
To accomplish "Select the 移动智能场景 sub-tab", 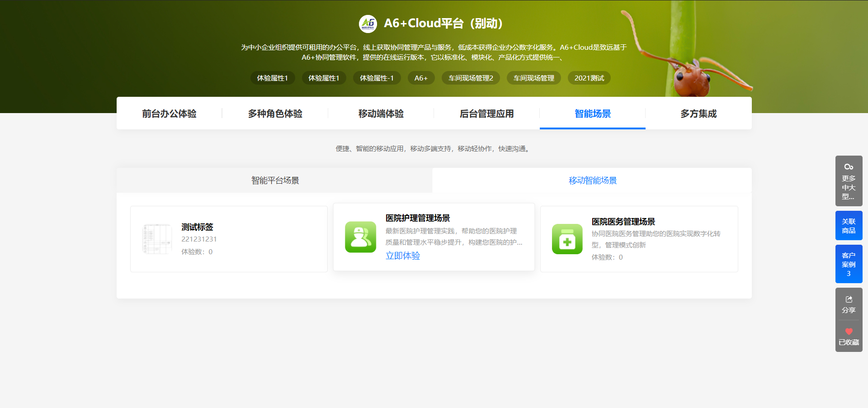I will coord(592,180).
